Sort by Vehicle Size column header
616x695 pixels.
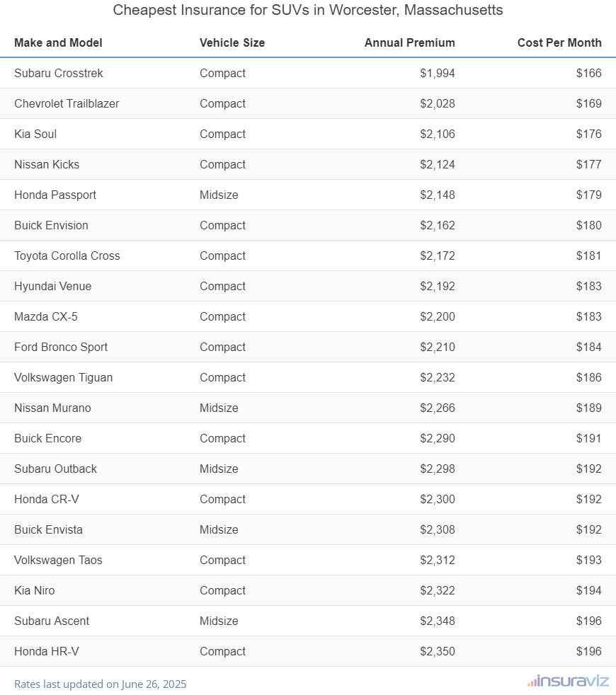232,42
